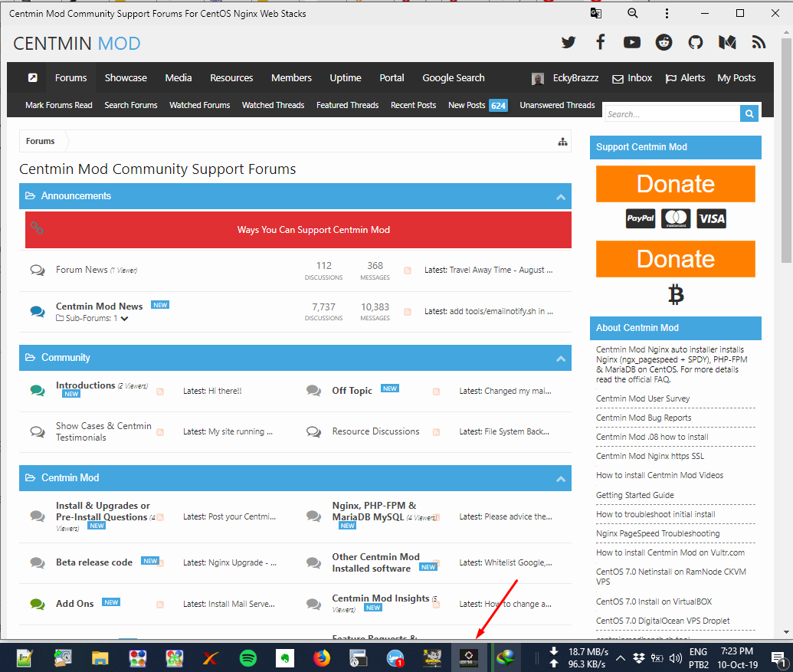793x672 pixels.
Task: Open New Posts with 624 badge
Action: pyautogui.click(x=477, y=105)
